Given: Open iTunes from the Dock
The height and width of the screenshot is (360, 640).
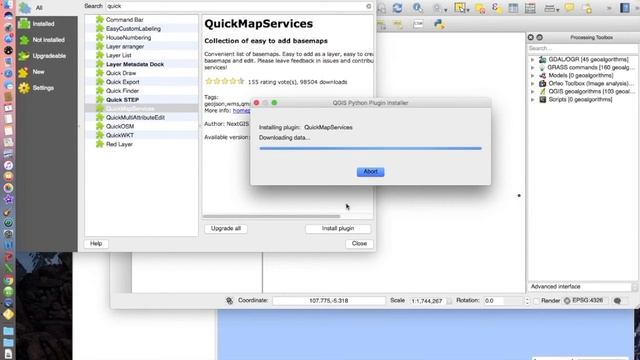Looking at the screenshot, I should (x=8, y=165).
